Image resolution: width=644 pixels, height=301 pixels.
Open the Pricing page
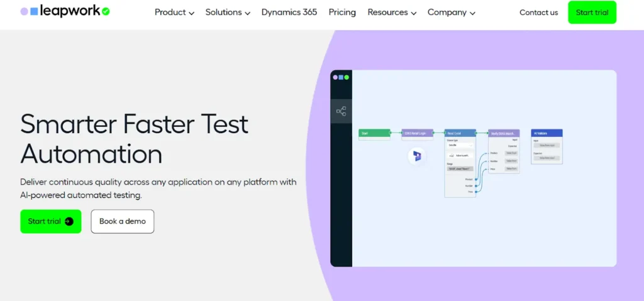click(342, 13)
